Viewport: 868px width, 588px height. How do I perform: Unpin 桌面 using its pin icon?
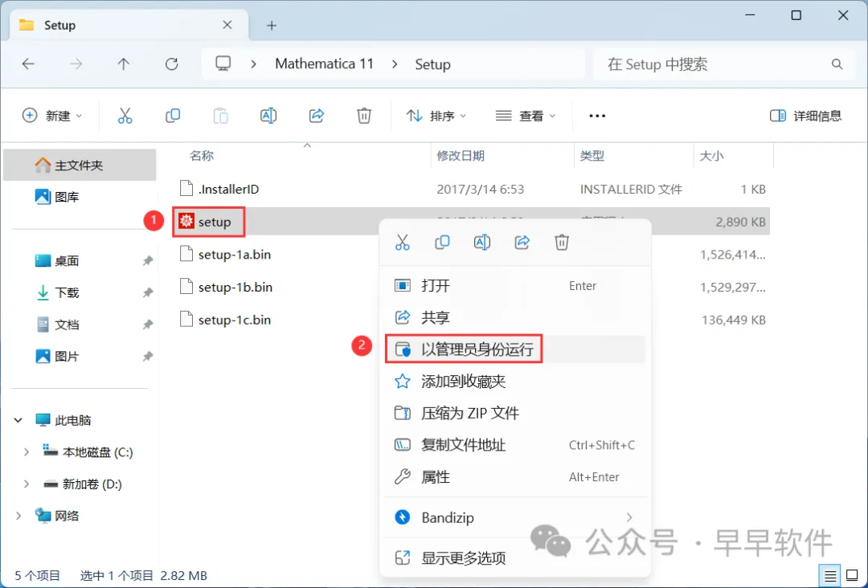point(147,260)
